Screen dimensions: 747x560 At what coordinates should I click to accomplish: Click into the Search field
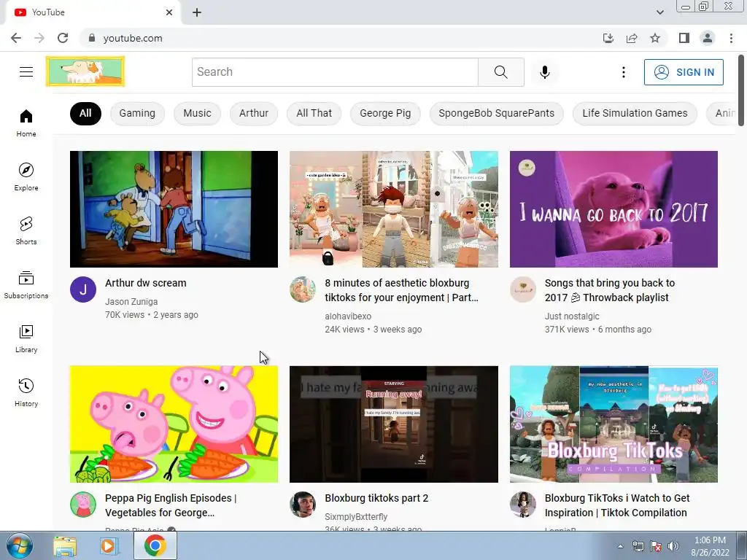335,72
